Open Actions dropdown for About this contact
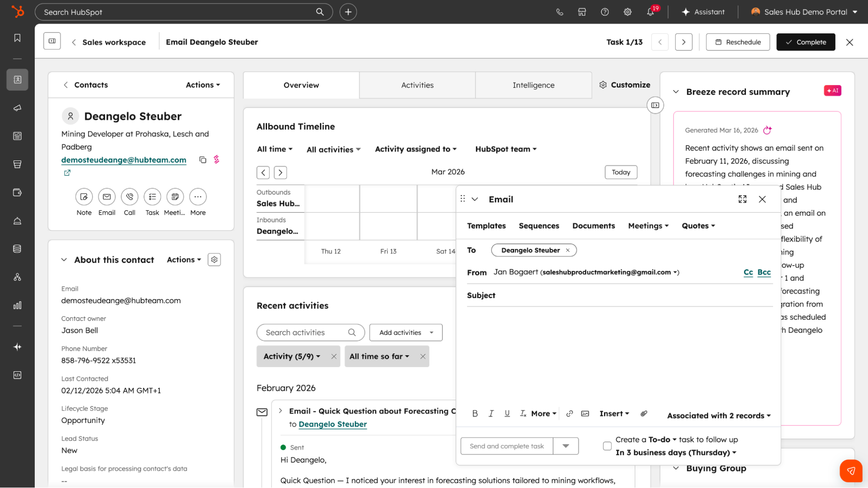Viewport: 868px width, 488px height. 184,260
